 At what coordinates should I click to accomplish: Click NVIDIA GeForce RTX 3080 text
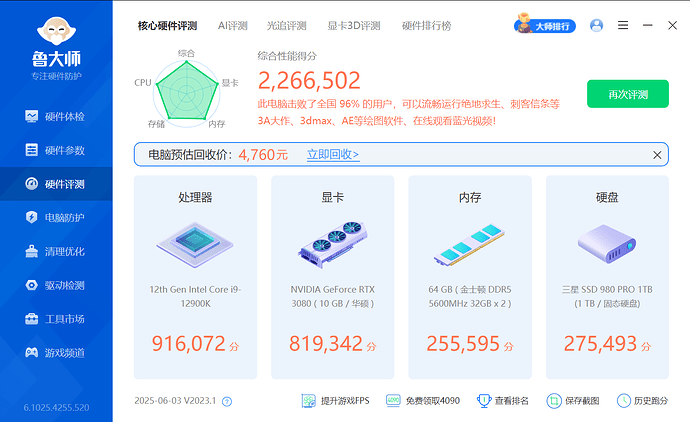point(333,297)
